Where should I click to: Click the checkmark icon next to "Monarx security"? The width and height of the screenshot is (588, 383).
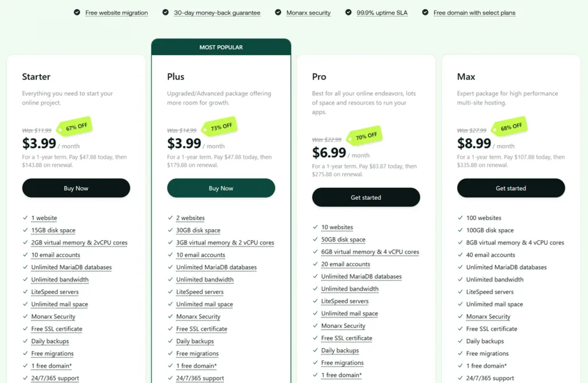pos(277,12)
